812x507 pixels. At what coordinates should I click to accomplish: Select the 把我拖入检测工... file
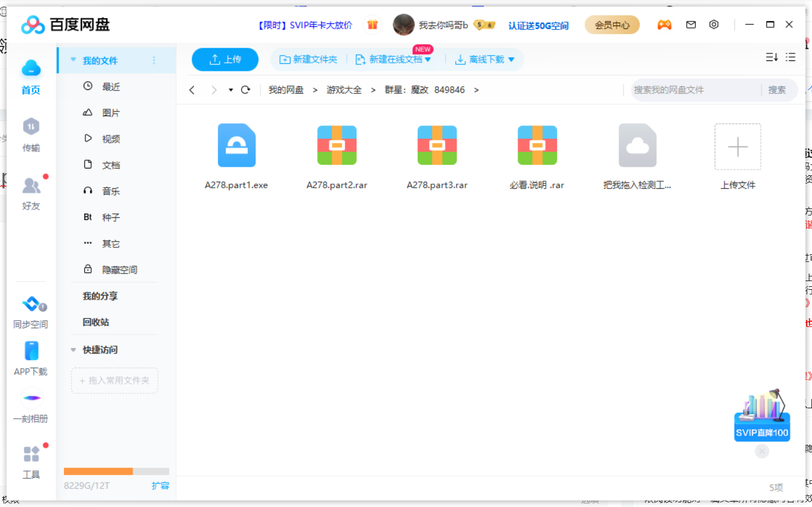click(637, 157)
